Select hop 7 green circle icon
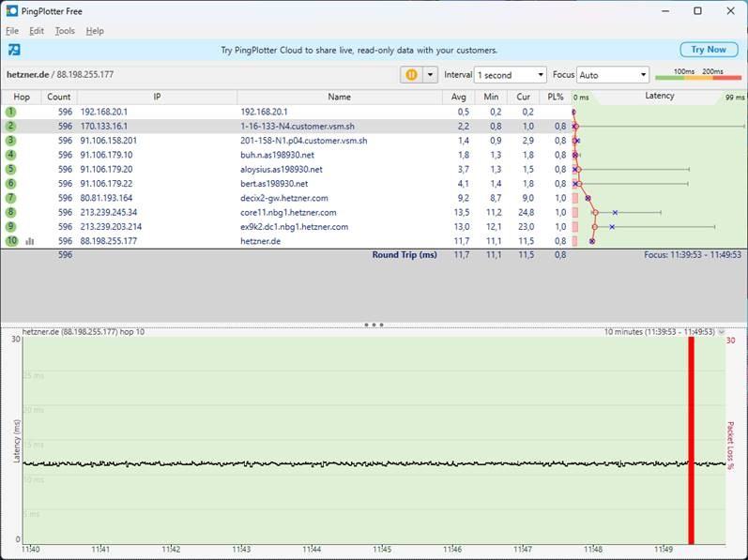The width and height of the screenshot is (748, 560). coord(11,198)
